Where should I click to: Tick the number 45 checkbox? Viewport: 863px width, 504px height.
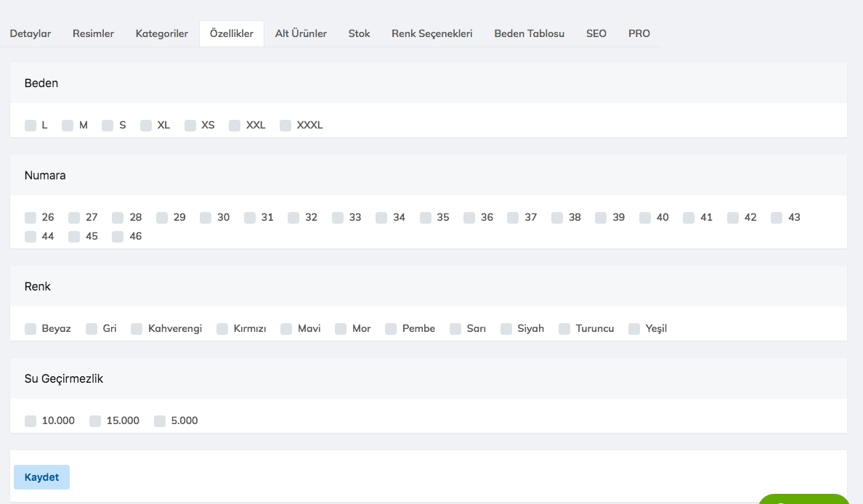(x=74, y=237)
